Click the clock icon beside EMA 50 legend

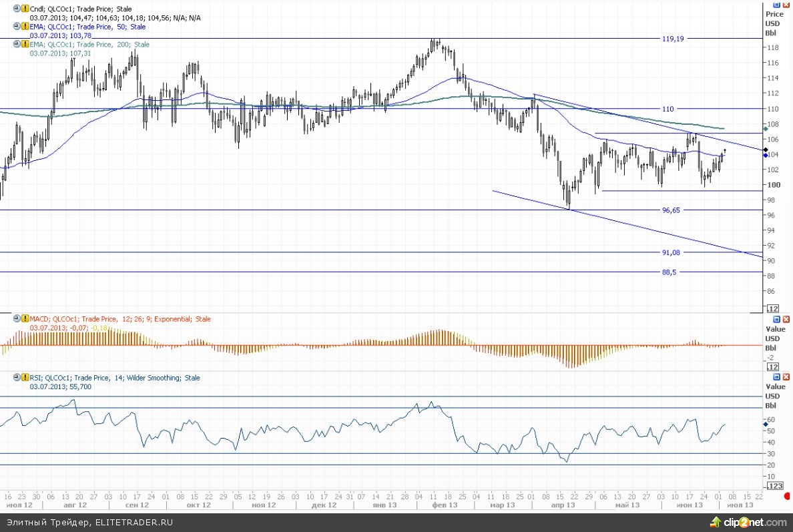click(17, 27)
